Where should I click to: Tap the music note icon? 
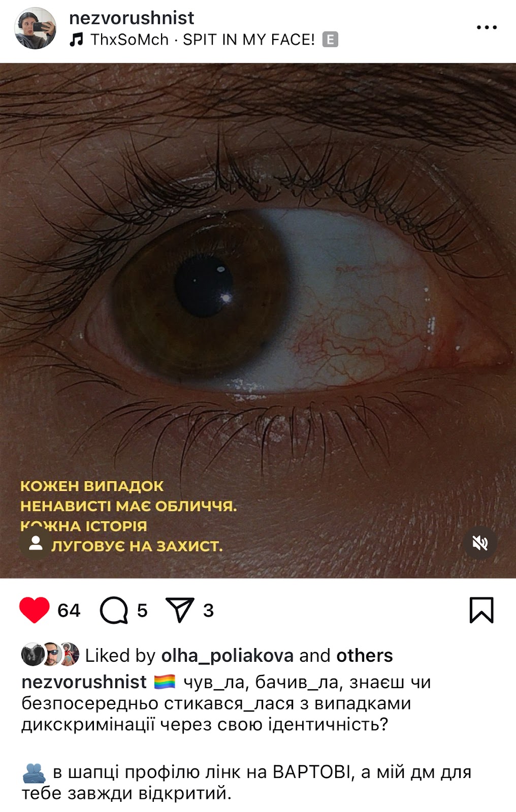(77, 40)
